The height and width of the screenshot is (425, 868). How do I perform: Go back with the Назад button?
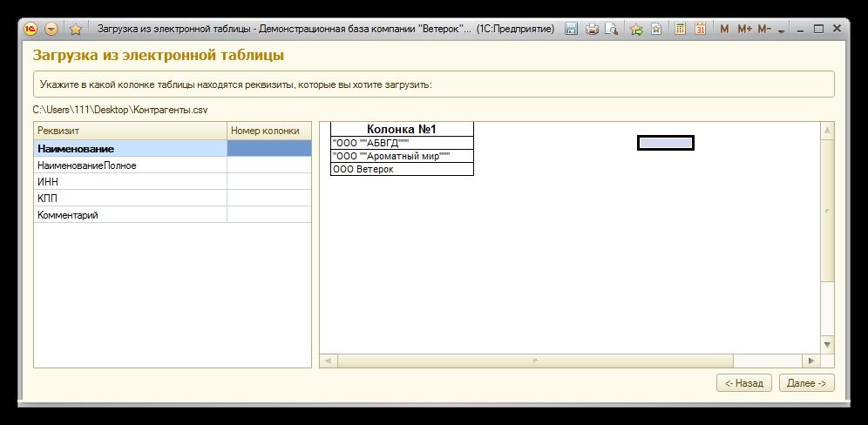pyautogui.click(x=743, y=383)
